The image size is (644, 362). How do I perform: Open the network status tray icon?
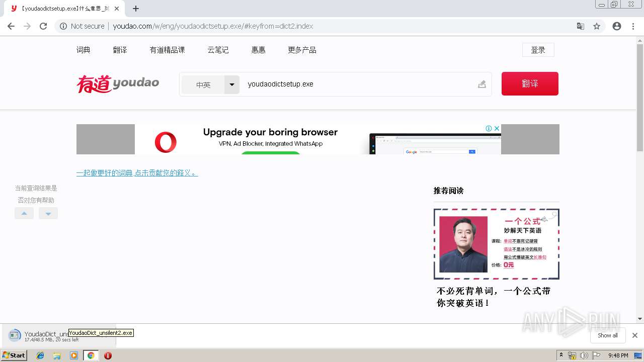(572, 355)
